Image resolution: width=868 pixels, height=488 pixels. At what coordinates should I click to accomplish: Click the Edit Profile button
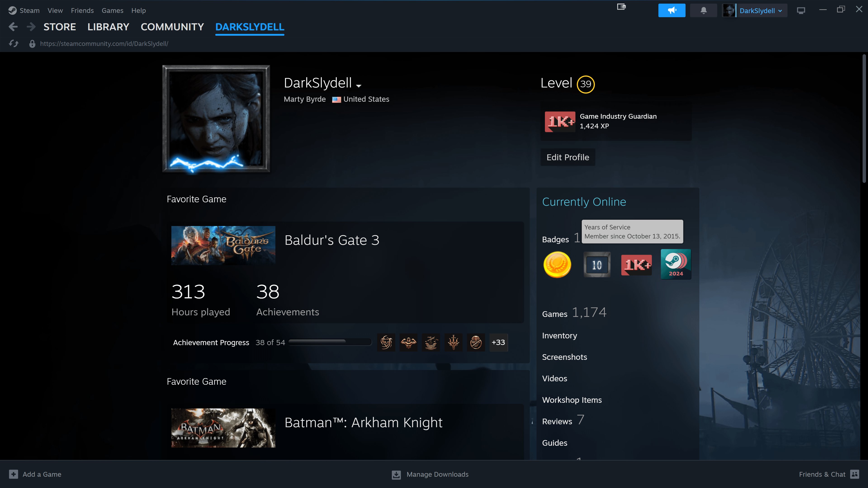[x=568, y=157]
